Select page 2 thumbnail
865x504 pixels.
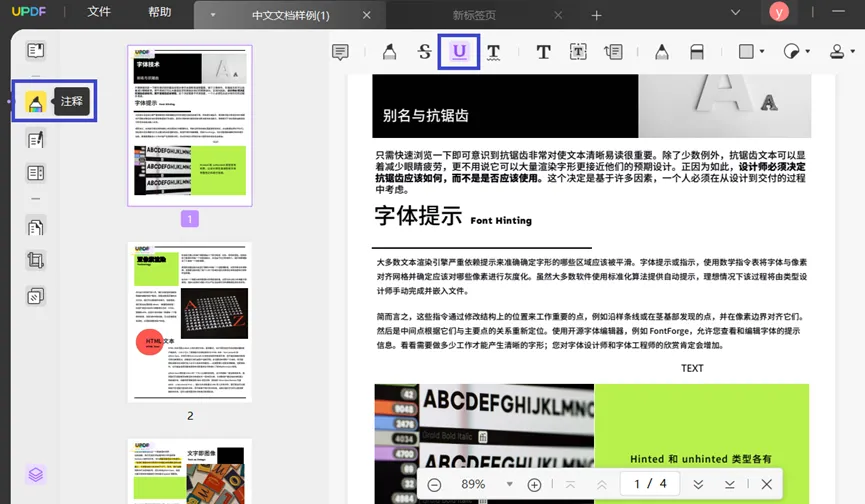coord(190,322)
